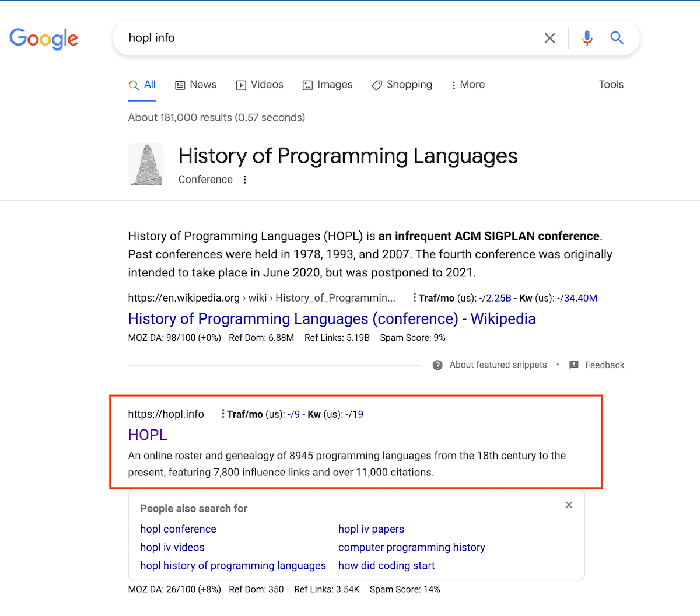Send feedback via the flag icon
This screenshot has width=700, height=616.
pos(574,365)
